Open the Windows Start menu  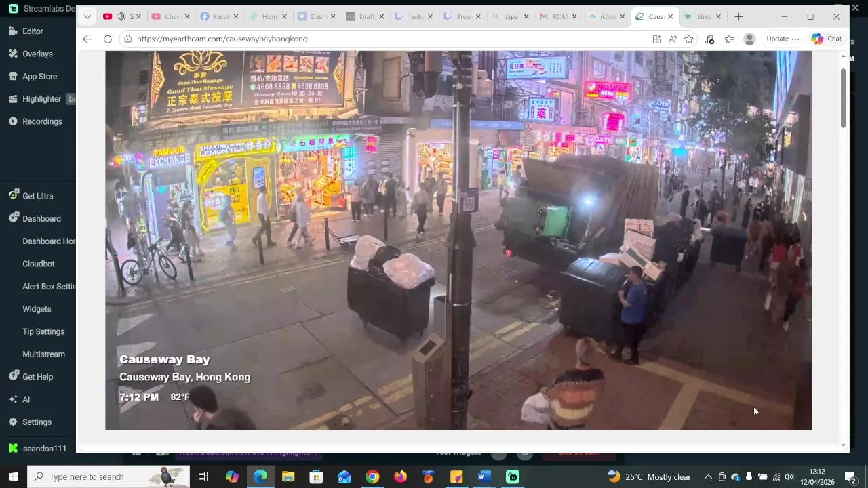[x=14, y=476]
